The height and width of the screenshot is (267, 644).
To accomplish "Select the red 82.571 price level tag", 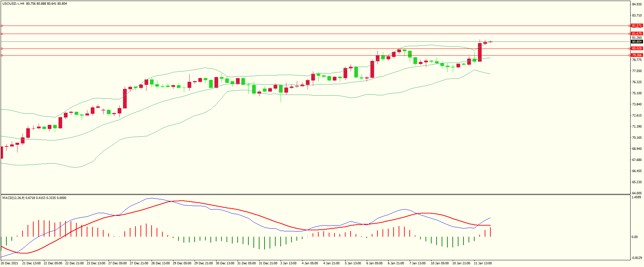I will (637, 26).
